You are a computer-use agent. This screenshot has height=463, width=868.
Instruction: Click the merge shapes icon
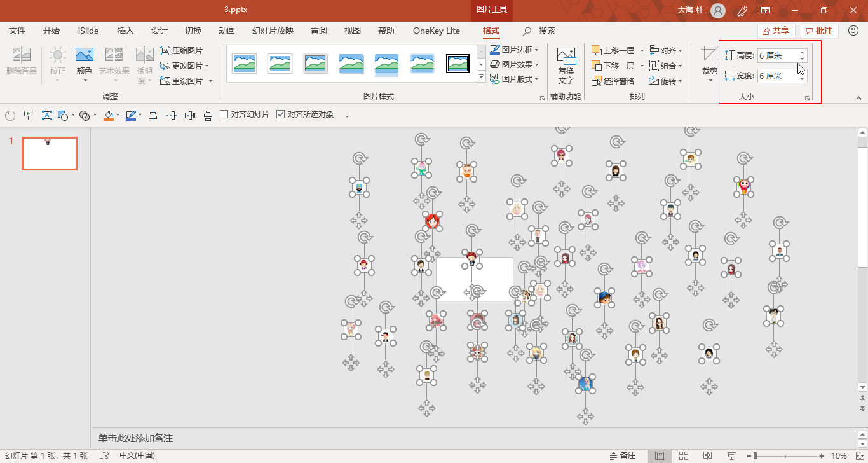85,115
